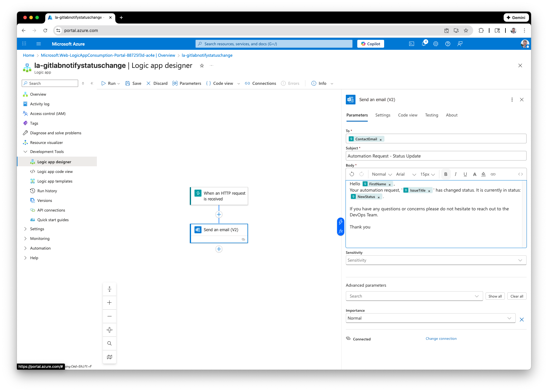Open the notifications bell
Image resolution: width=548 pixels, height=392 pixels.
point(424,44)
